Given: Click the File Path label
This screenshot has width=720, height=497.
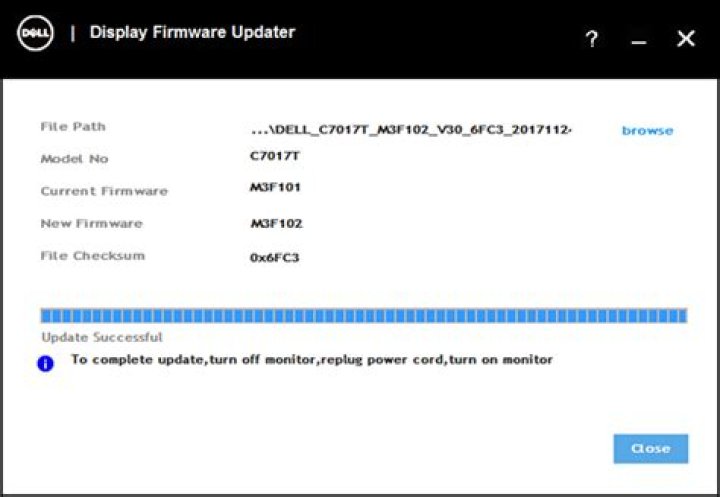Looking at the screenshot, I should [x=73, y=127].
